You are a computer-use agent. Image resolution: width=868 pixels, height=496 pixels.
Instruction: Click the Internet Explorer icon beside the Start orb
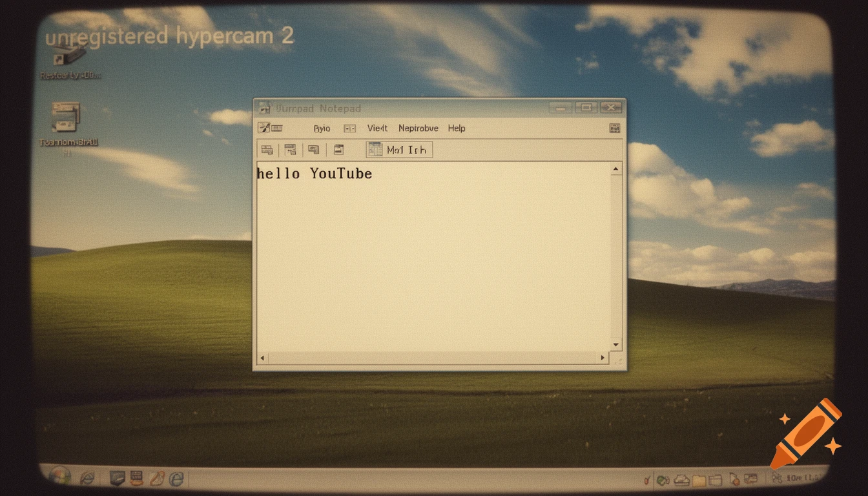(87, 478)
